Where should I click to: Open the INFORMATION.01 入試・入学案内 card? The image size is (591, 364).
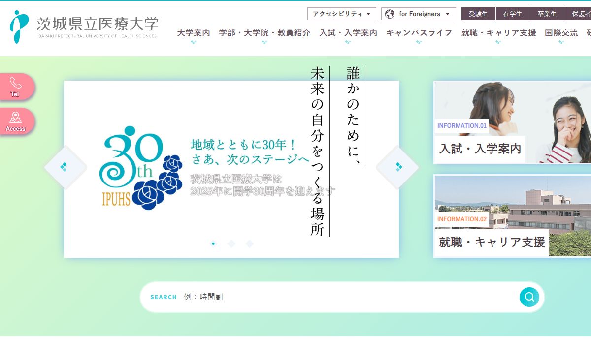click(x=512, y=122)
